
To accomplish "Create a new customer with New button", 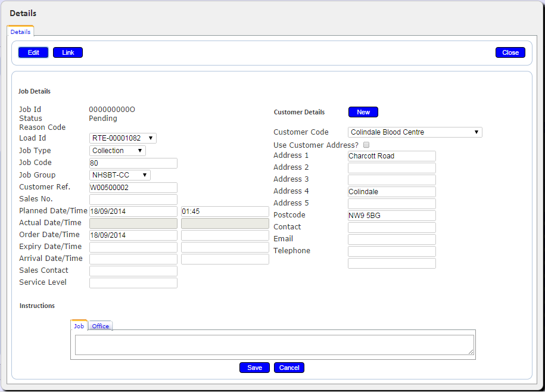I will [363, 112].
